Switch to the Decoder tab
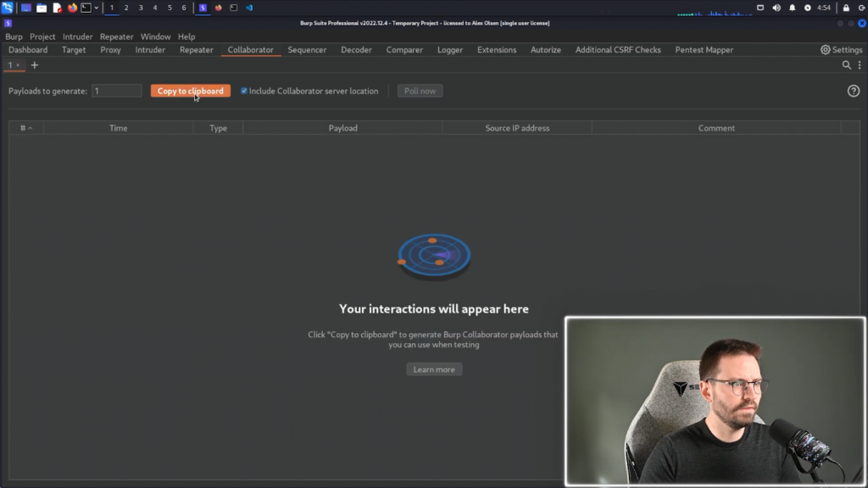The width and height of the screenshot is (868, 488). point(356,50)
